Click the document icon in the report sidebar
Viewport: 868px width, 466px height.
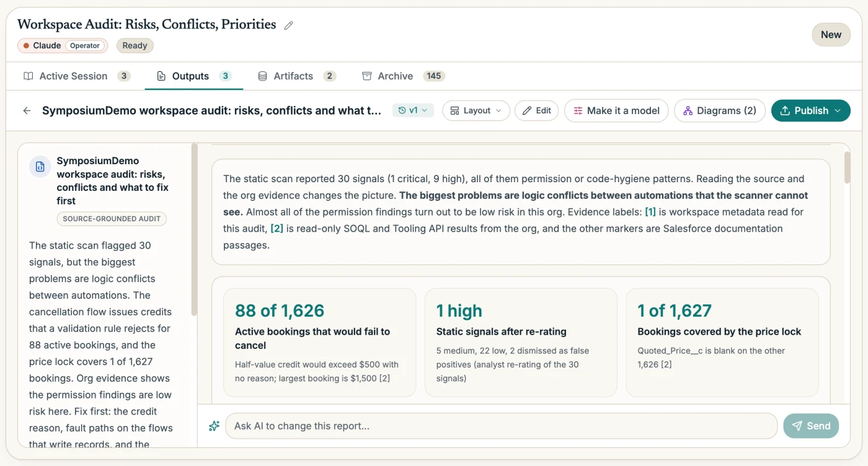click(x=40, y=167)
